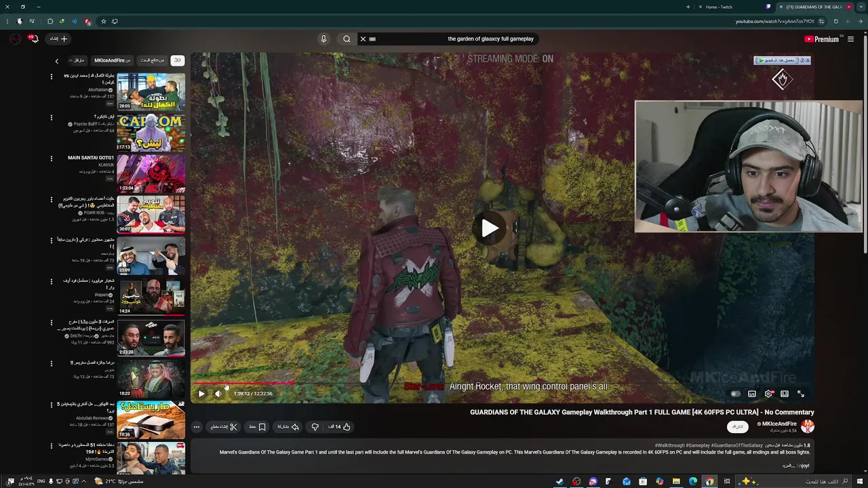This screenshot has height=488, width=868.
Task: Click the subscribe button beside MKIceAndFire
Action: click(x=738, y=426)
